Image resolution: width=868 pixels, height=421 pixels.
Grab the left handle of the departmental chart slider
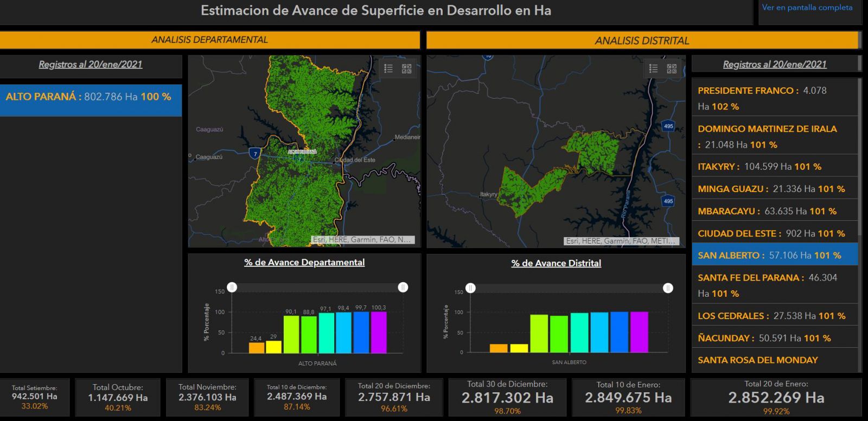[232, 287]
